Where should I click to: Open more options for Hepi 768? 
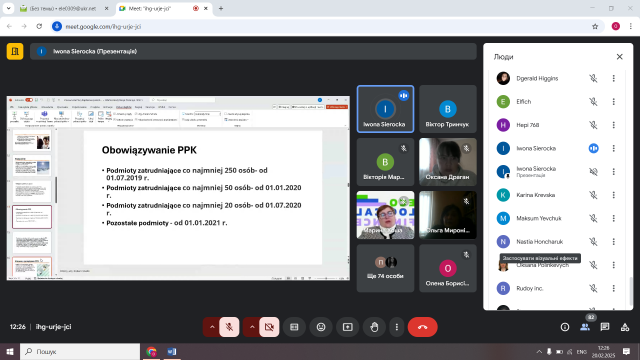613,125
